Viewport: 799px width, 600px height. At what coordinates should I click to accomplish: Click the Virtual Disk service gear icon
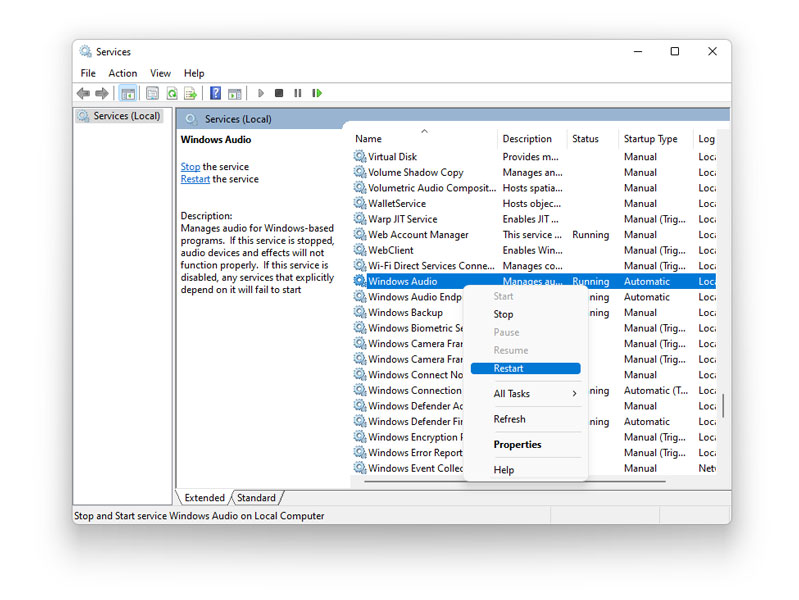pos(360,156)
